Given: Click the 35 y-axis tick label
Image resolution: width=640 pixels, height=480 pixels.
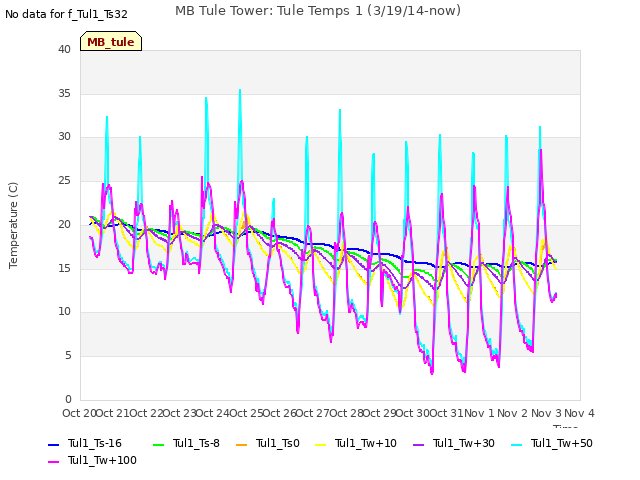Looking at the screenshot, I should coord(64,93).
